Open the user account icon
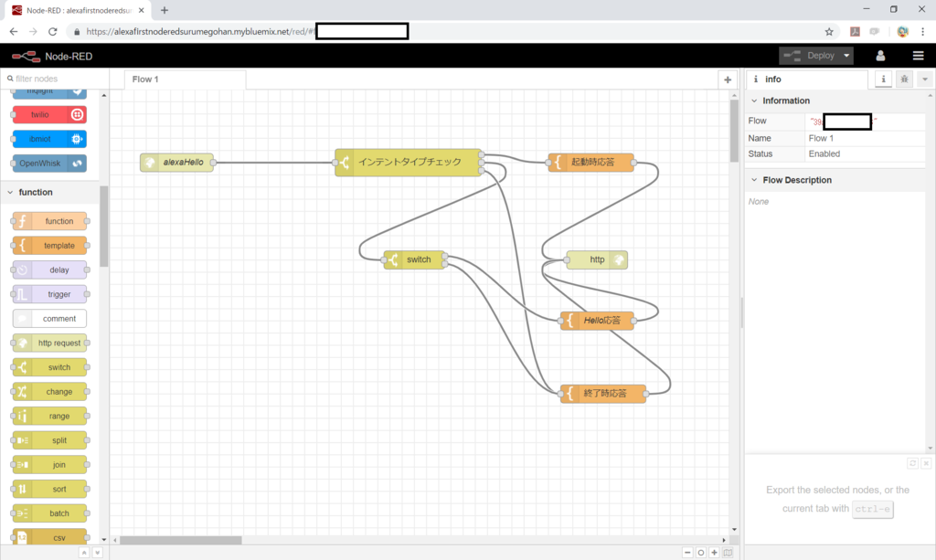The height and width of the screenshot is (560, 936). pyautogui.click(x=880, y=56)
